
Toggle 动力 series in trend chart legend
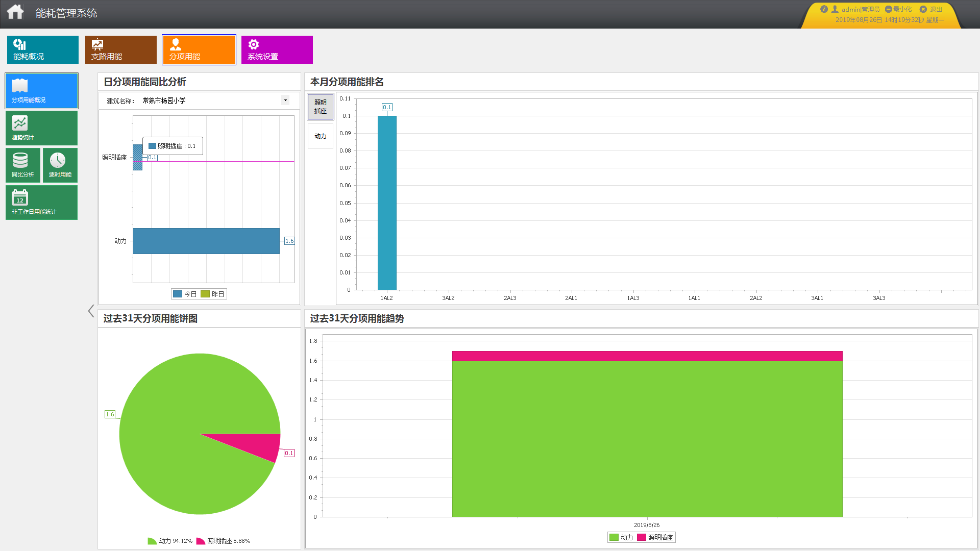[621, 537]
